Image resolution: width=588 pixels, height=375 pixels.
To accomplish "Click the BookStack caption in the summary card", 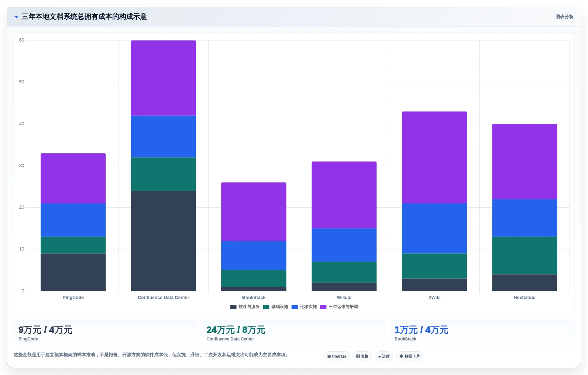I will [405, 339].
